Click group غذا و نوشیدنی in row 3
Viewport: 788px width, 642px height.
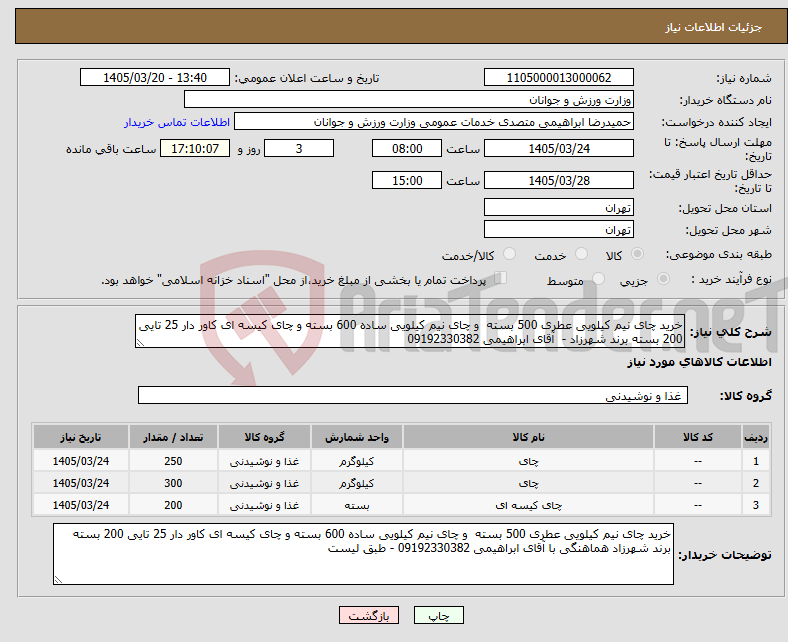pos(264,505)
